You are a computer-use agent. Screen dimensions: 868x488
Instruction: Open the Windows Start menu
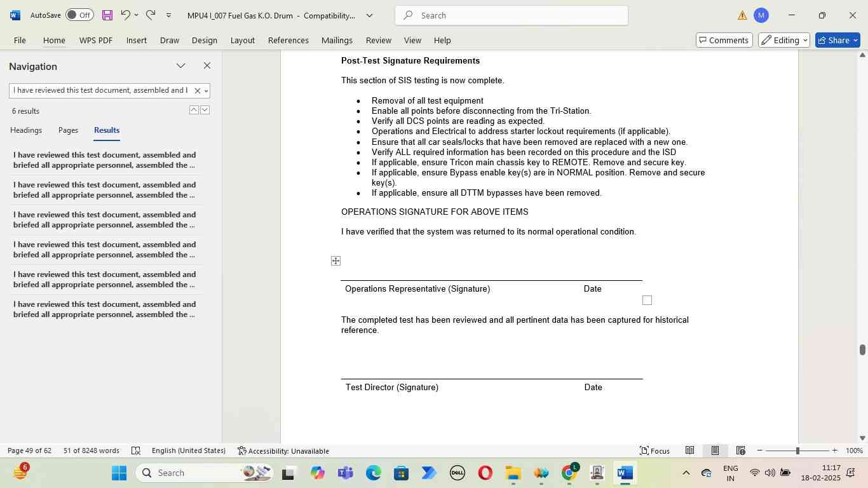119,473
